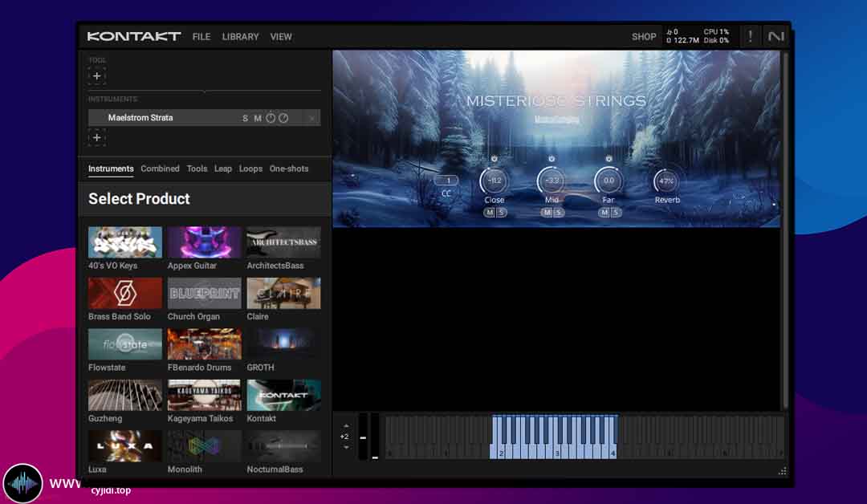Select the Kontakt factory library product
Image resolution: width=867 pixels, height=504 pixels.
283,401
